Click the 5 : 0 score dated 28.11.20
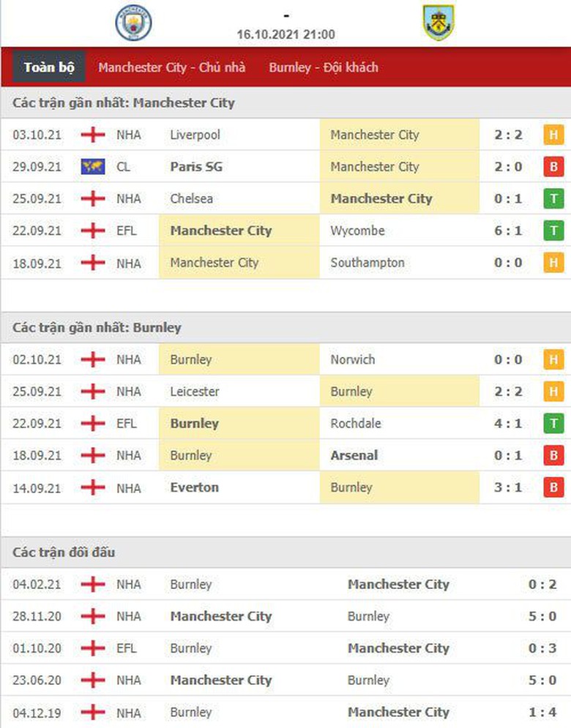This screenshot has height=728, width=571. [542, 616]
